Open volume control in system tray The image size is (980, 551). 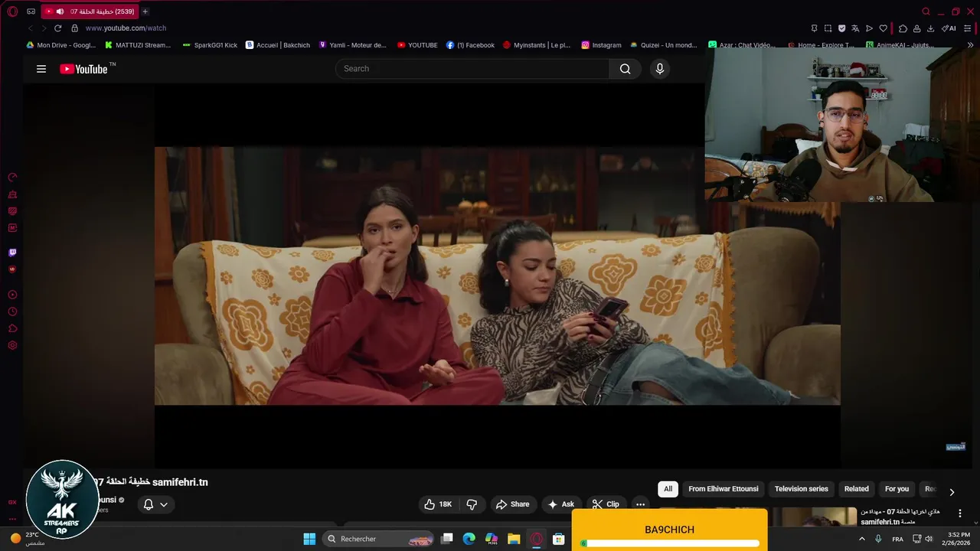pos(929,539)
